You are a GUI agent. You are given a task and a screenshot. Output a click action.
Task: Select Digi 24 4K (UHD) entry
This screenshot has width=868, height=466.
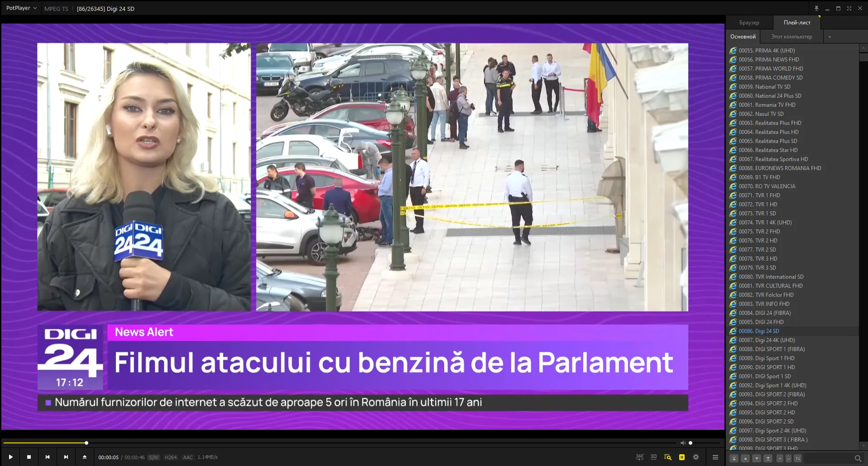[792, 340]
